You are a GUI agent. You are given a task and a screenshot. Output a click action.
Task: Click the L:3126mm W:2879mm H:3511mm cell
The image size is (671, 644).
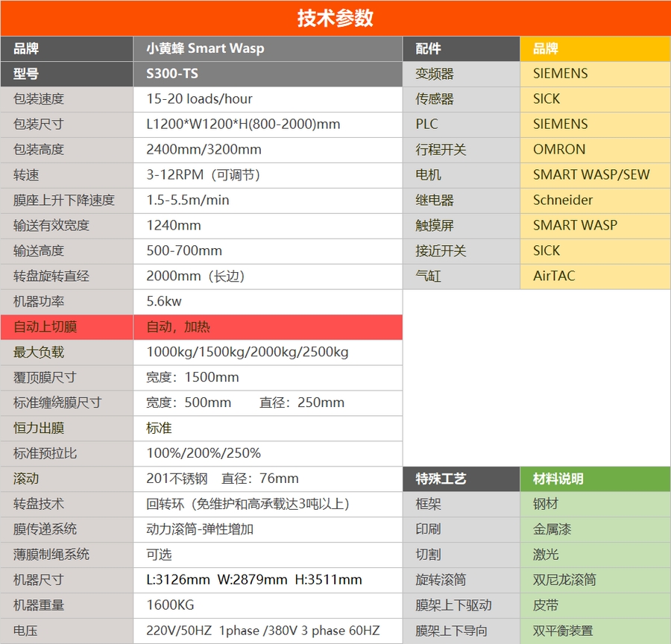tap(268, 580)
